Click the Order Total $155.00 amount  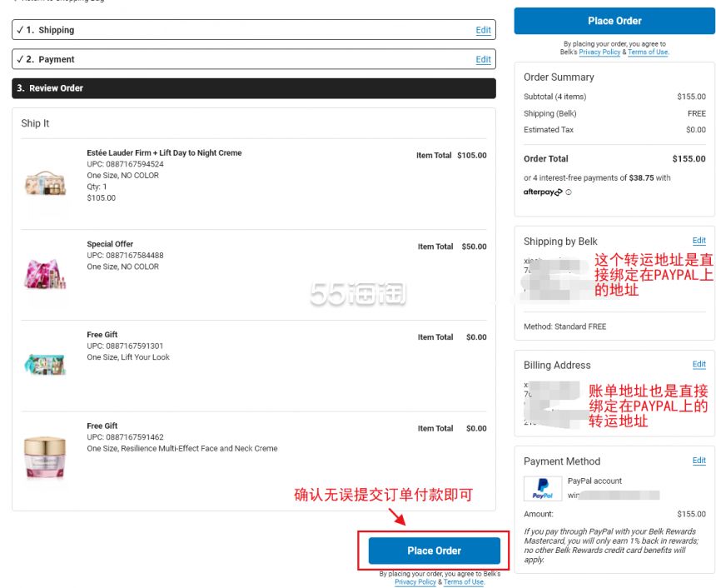tap(689, 159)
